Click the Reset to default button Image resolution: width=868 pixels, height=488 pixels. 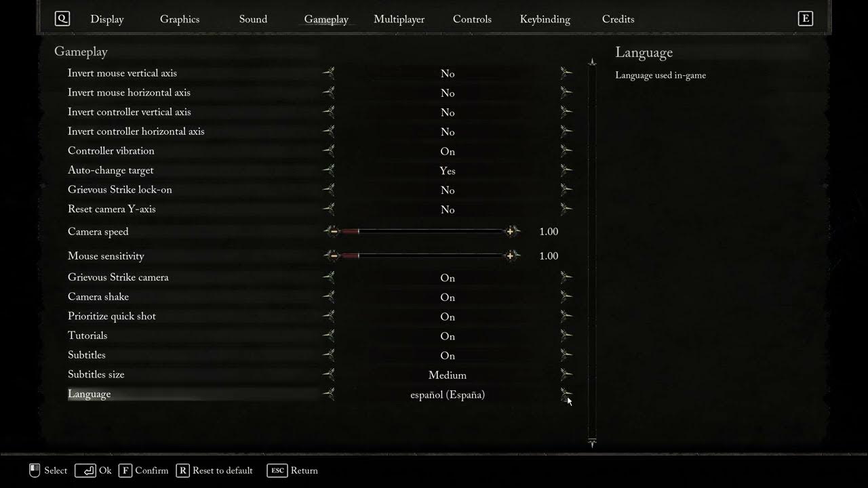click(214, 470)
